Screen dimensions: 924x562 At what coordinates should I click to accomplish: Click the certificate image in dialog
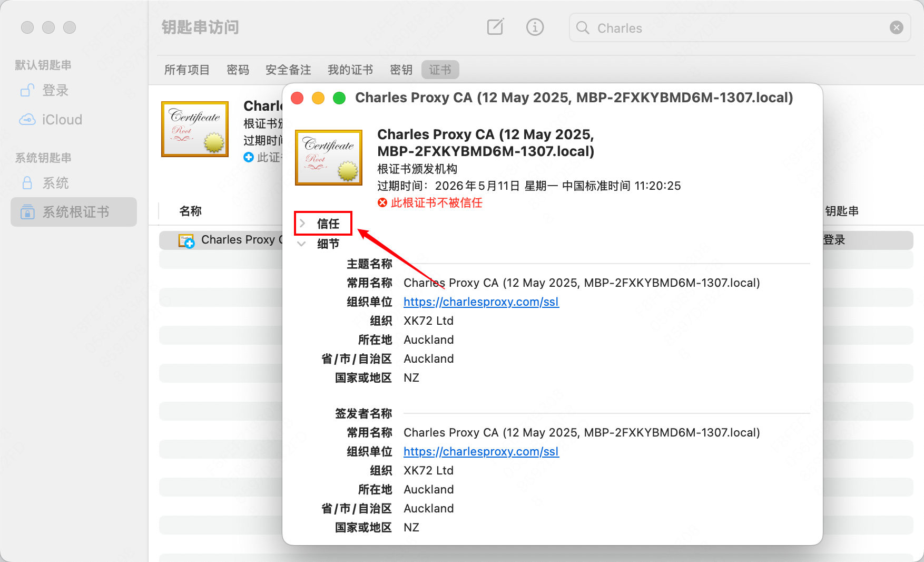[x=329, y=157]
